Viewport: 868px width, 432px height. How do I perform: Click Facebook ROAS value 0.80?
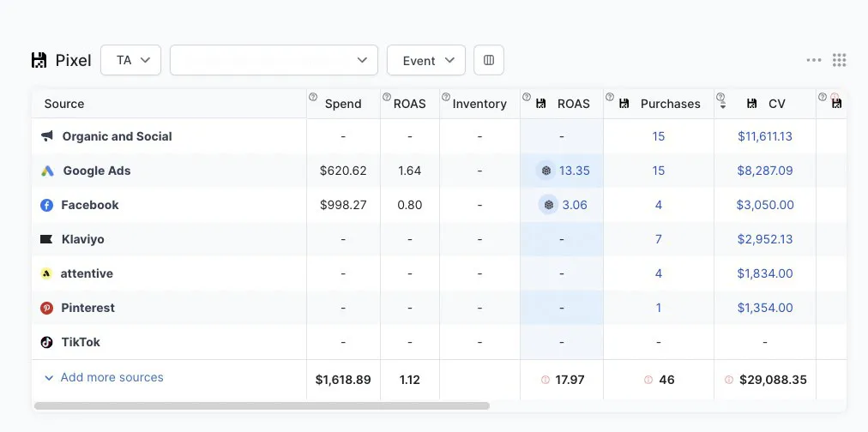pyautogui.click(x=410, y=205)
